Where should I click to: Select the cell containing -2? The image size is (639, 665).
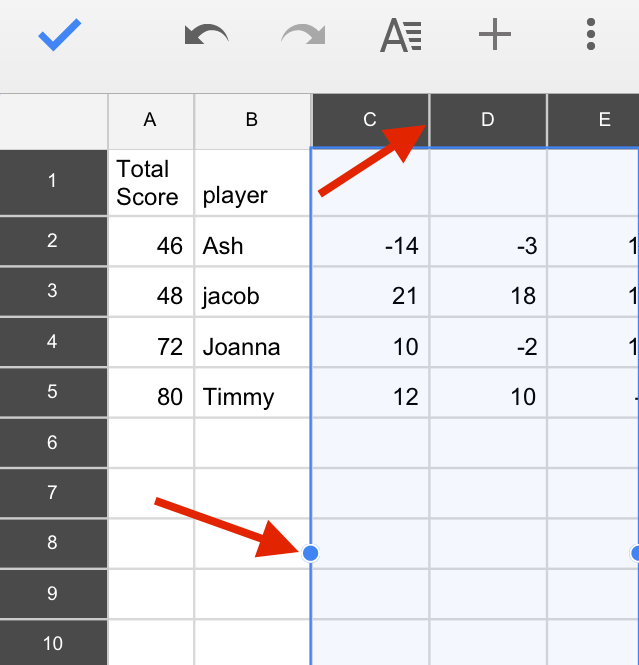(488, 342)
